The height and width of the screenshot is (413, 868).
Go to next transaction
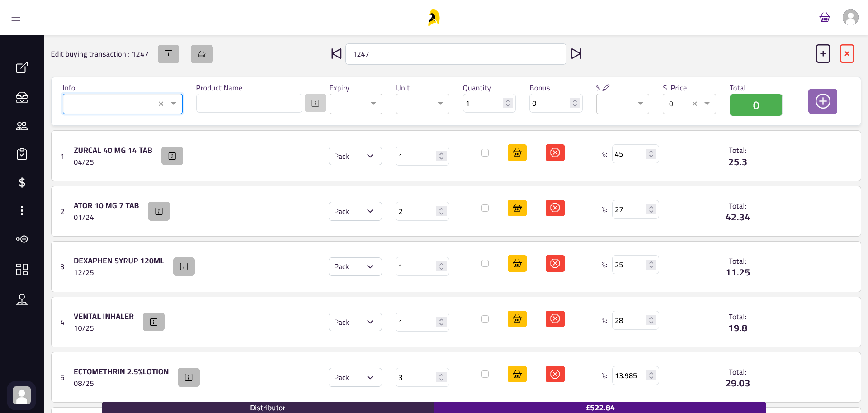click(x=576, y=54)
